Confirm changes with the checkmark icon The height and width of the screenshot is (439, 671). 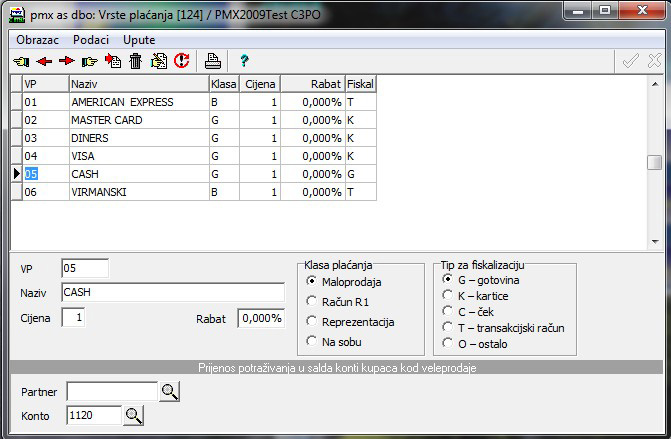(631, 61)
